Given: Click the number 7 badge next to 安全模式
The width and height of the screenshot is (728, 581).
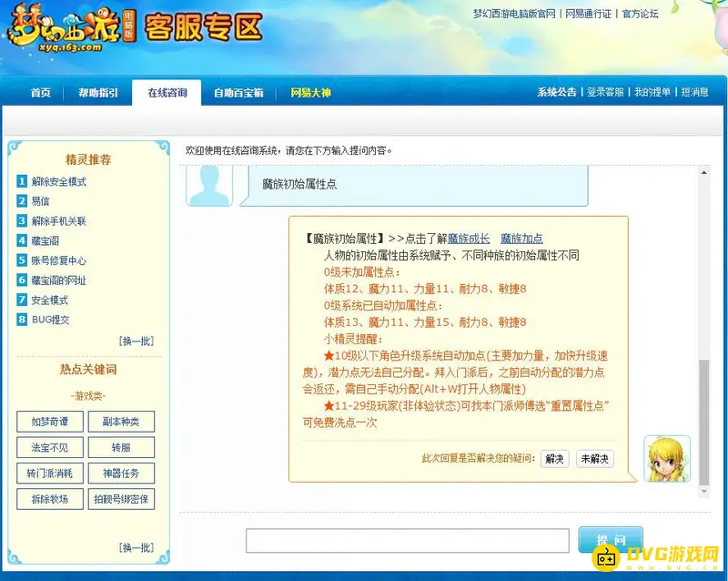Looking at the screenshot, I should tap(22, 300).
